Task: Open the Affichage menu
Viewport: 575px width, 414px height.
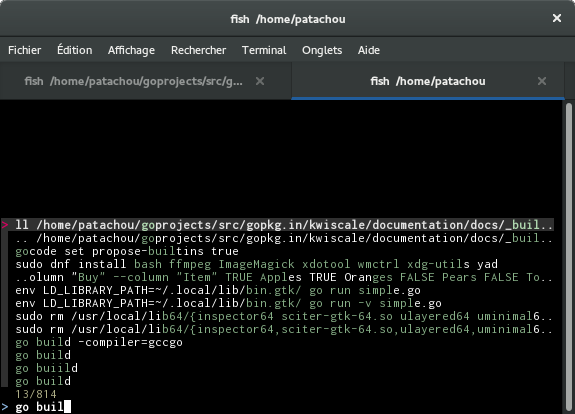Action: (x=131, y=50)
